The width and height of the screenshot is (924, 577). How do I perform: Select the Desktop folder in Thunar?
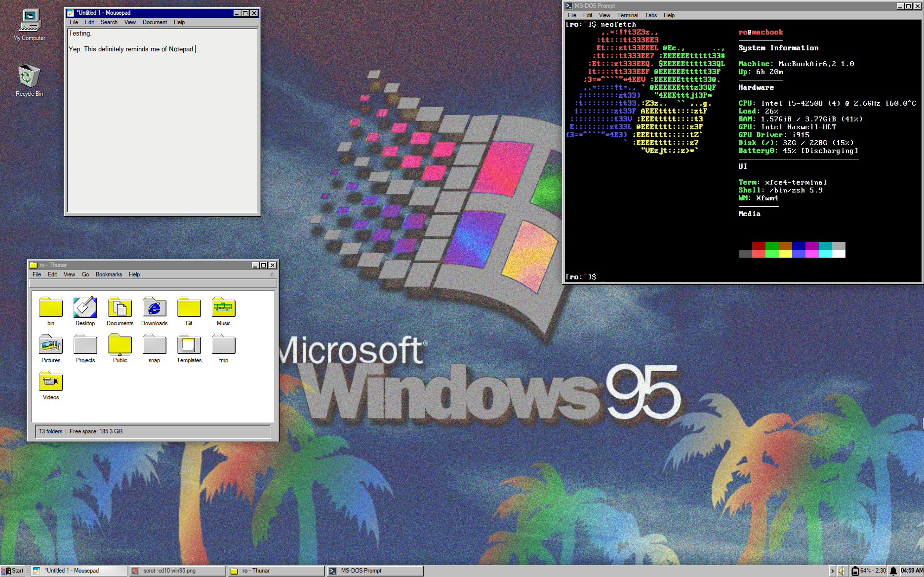pyautogui.click(x=85, y=311)
